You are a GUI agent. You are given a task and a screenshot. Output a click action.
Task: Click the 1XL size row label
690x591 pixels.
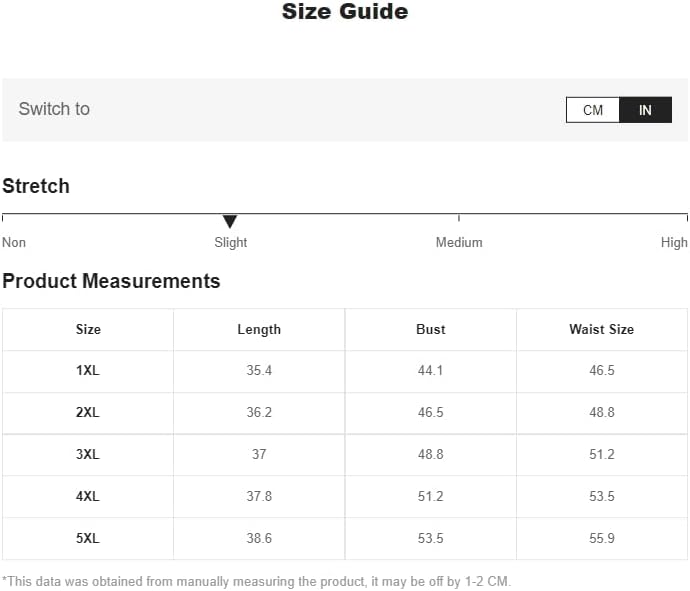88,370
